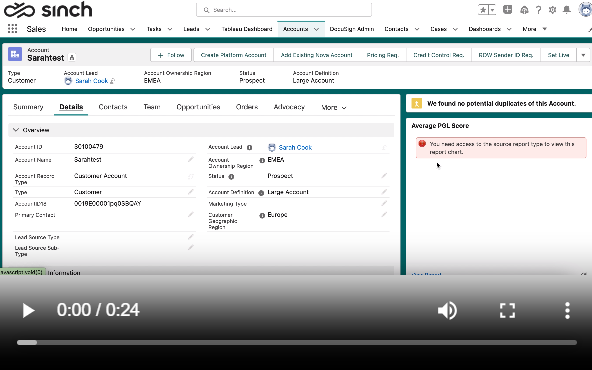This screenshot has height=370, width=592.
Task: Edit the Account Name pencil icon
Action: pyautogui.click(x=191, y=160)
